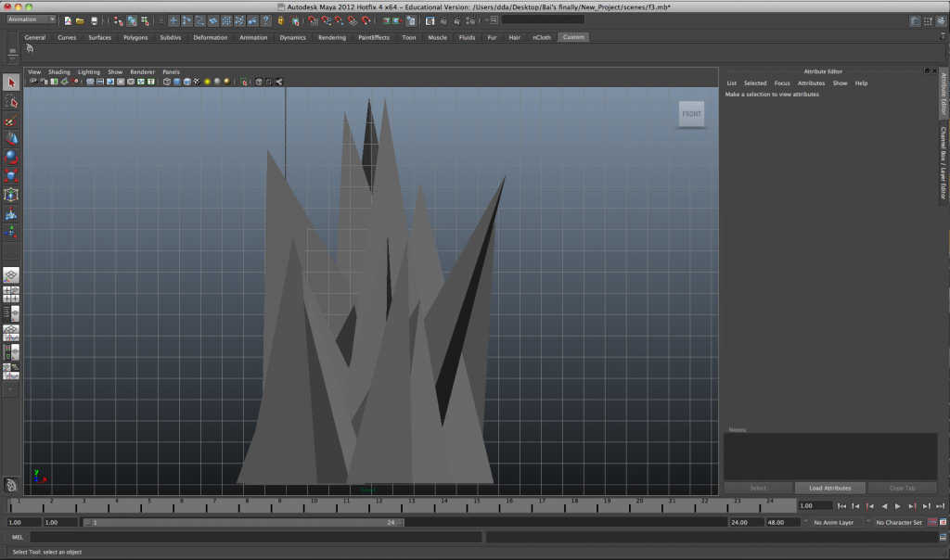Click the MEL command input field
This screenshot has width=950, height=560.
(x=255, y=537)
